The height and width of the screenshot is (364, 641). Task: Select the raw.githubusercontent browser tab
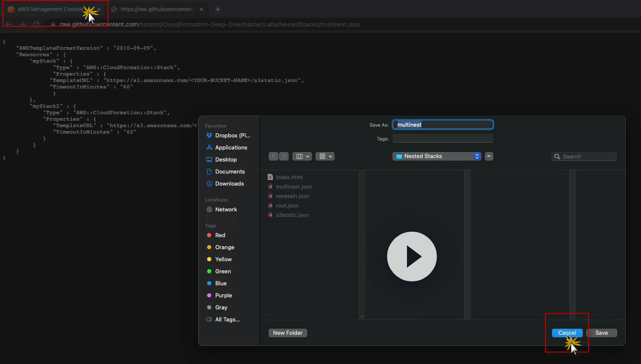(158, 9)
